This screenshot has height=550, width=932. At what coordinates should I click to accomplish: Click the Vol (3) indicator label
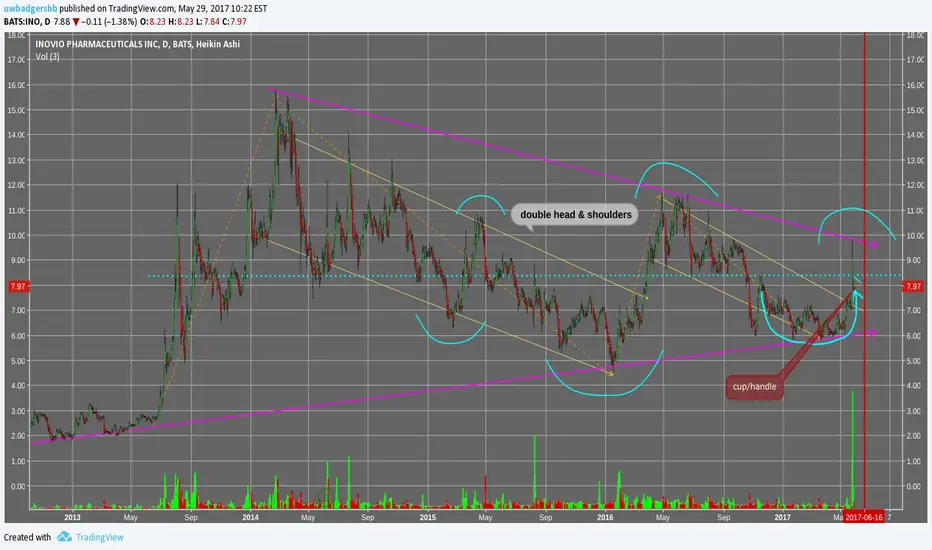pos(47,56)
